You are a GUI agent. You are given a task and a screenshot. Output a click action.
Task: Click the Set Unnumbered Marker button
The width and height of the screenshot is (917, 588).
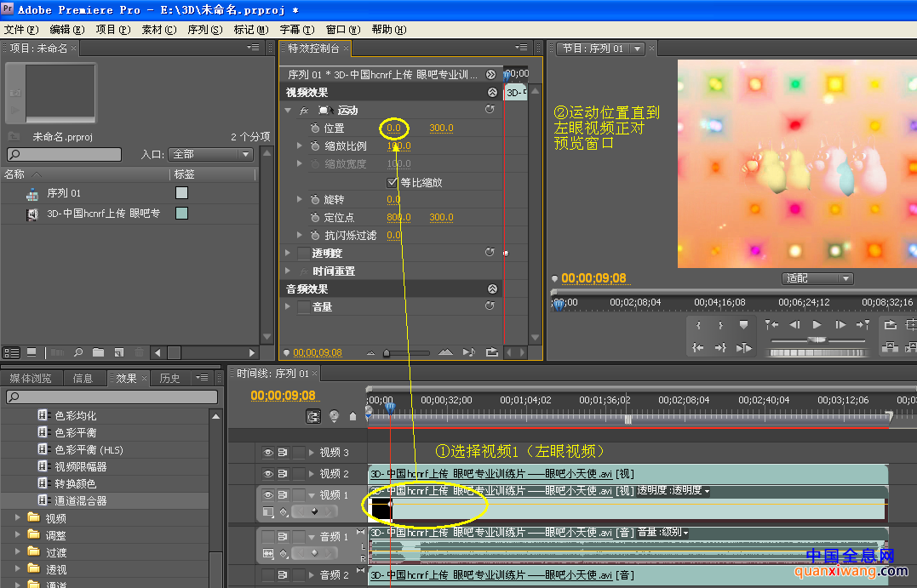(x=743, y=324)
